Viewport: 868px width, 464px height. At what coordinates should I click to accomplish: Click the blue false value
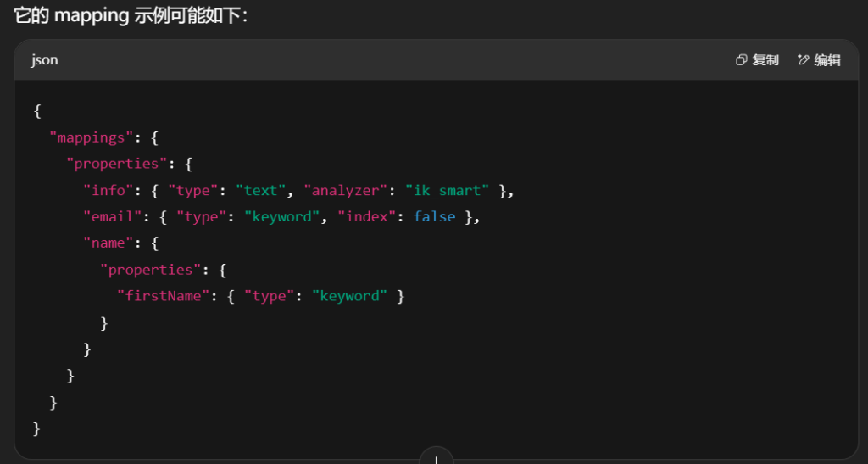[434, 217]
